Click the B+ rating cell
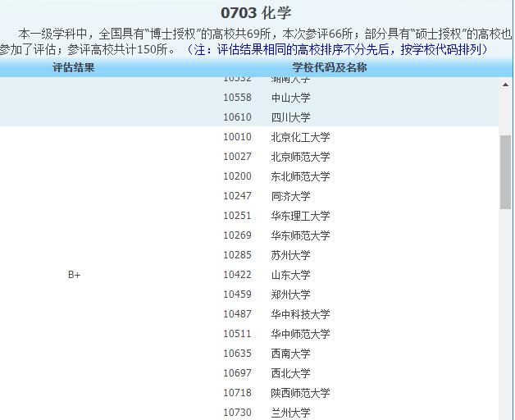The height and width of the screenshot is (420, 515). coord(75,275)
